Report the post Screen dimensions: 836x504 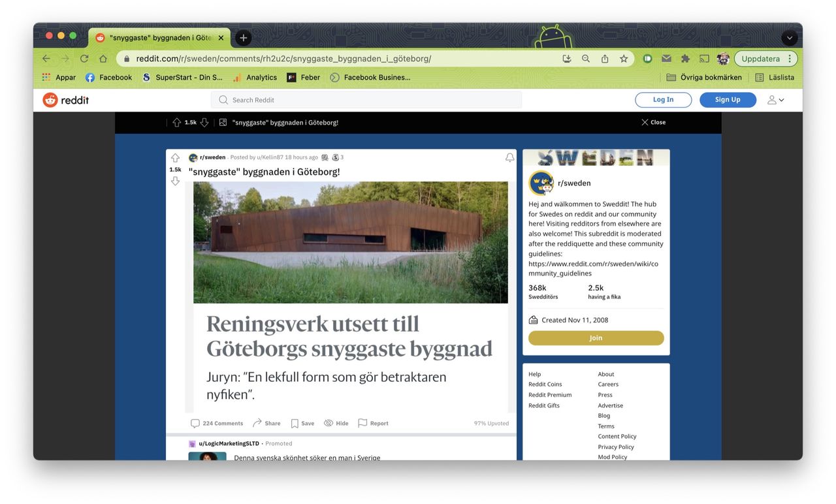click(x=372, y=423)
